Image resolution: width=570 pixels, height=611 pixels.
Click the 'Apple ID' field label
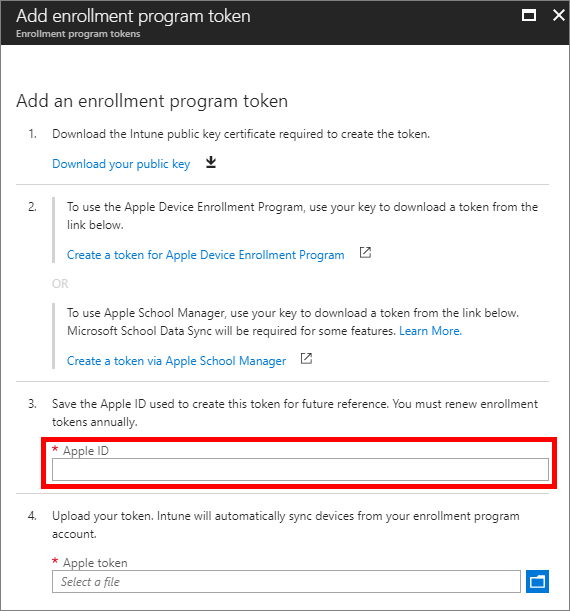point(86,451)
